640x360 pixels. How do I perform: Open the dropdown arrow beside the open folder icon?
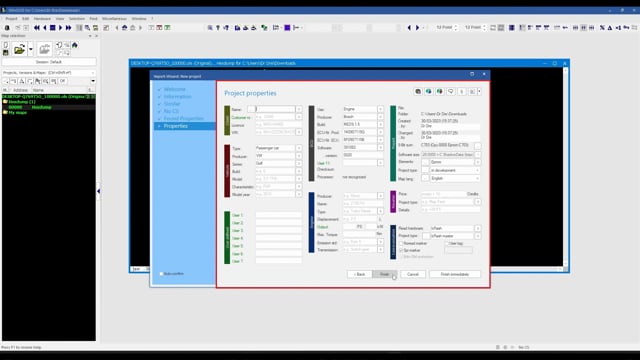[31, 49]
